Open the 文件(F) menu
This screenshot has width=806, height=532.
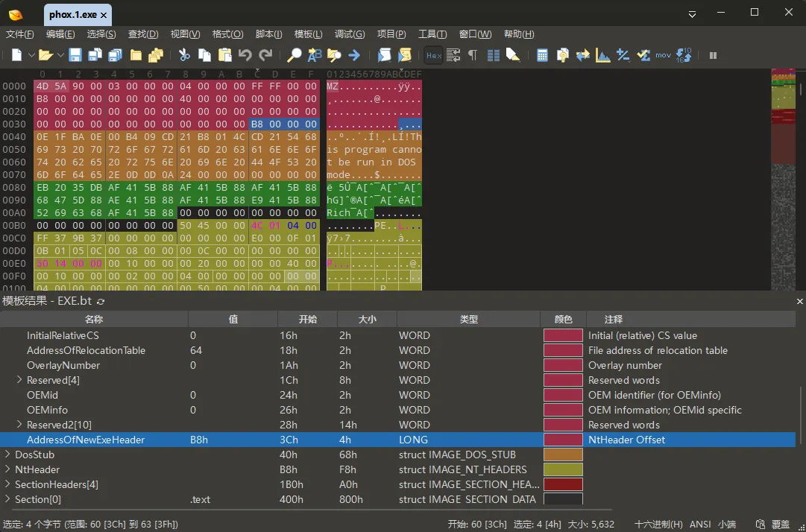(19, 34)
